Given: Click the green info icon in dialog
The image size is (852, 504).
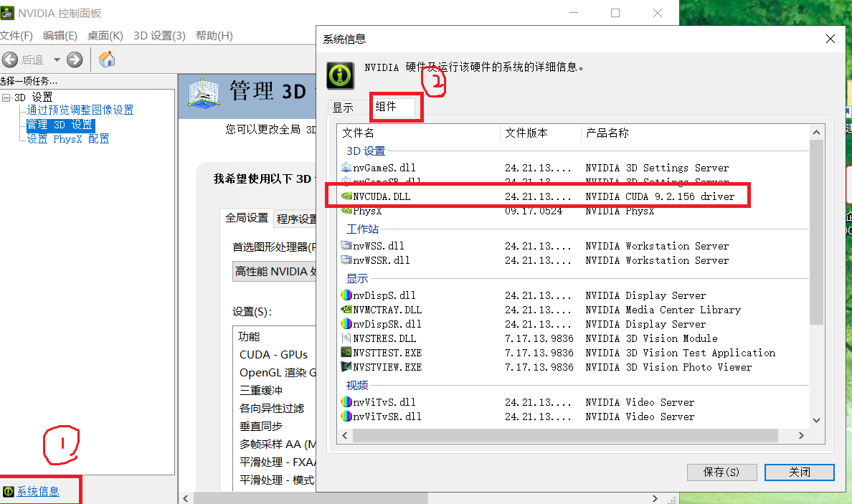Looking at the screenshot, I should [x=340, y=75].
